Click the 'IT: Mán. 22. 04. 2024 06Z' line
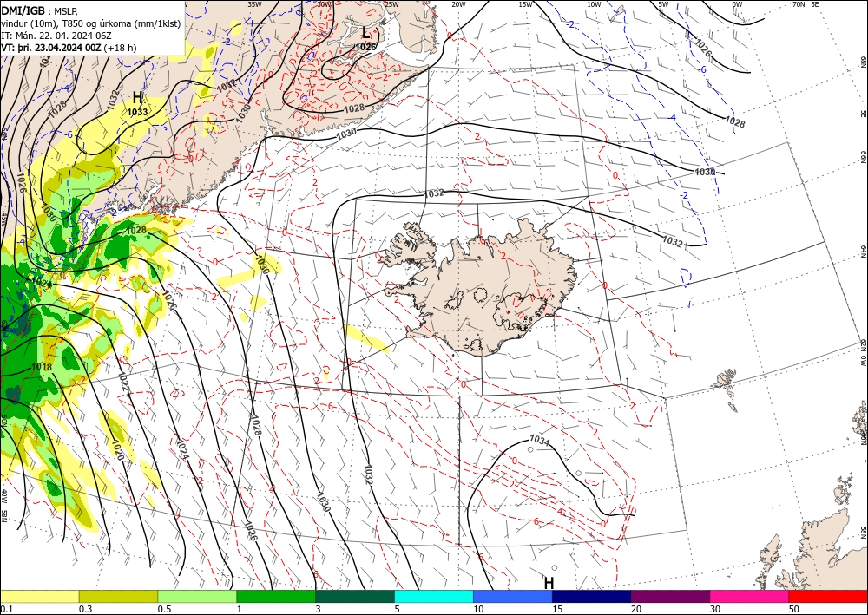 click(56, 36)
